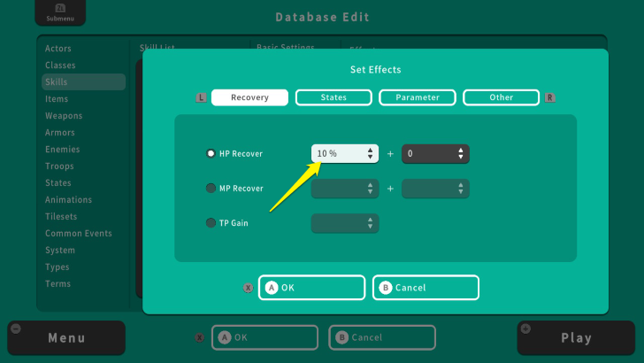Click the L shoulder tab icon
Screen dimensions: 644x363
(x=201, y=98)
